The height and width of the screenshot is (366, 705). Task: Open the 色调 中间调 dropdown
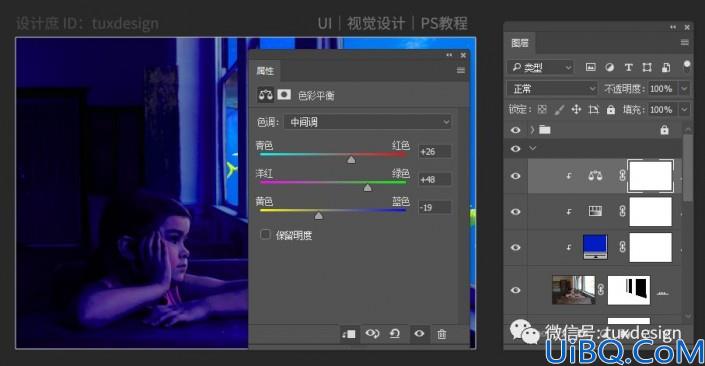coord(367,122)
